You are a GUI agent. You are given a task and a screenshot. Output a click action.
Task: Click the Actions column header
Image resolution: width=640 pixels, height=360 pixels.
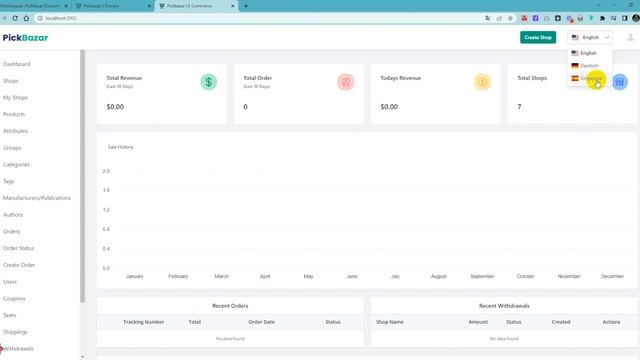point(611,322)
